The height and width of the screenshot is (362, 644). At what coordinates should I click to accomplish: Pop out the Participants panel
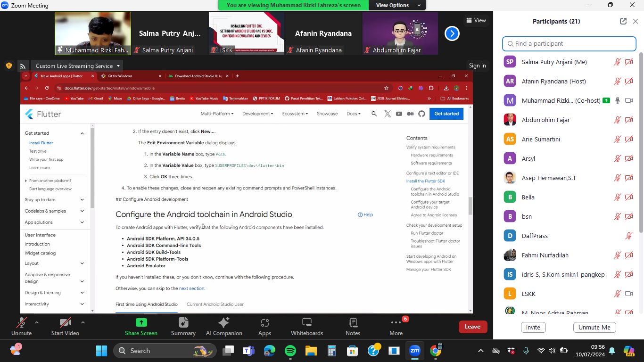623,21
